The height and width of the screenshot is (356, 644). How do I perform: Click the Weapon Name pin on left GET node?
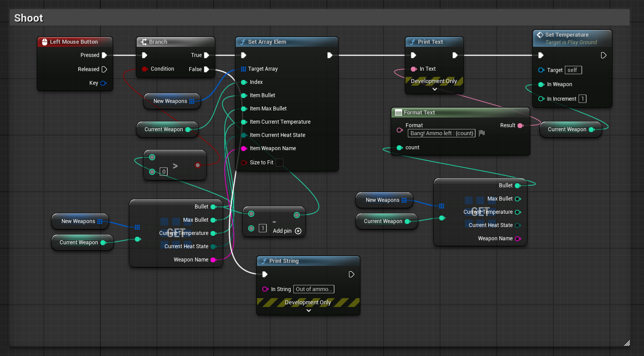pyautogui.click(x=213, y=260)
